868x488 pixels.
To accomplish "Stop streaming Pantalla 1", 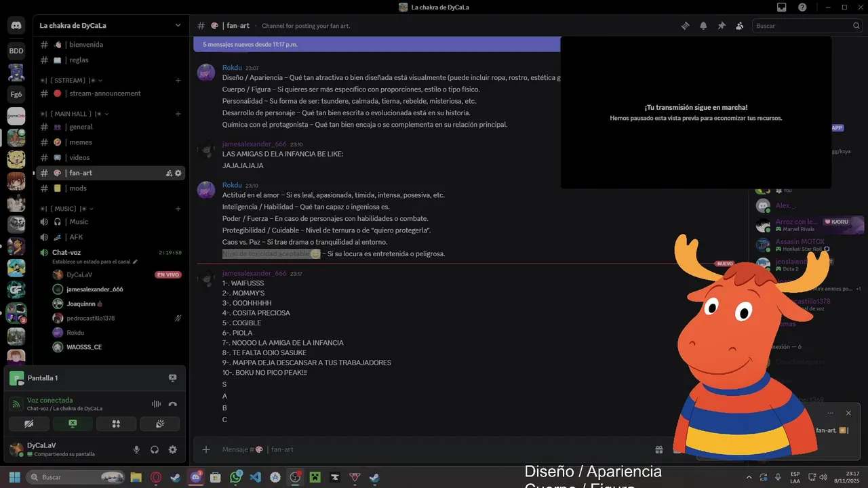I will (172, 378).
